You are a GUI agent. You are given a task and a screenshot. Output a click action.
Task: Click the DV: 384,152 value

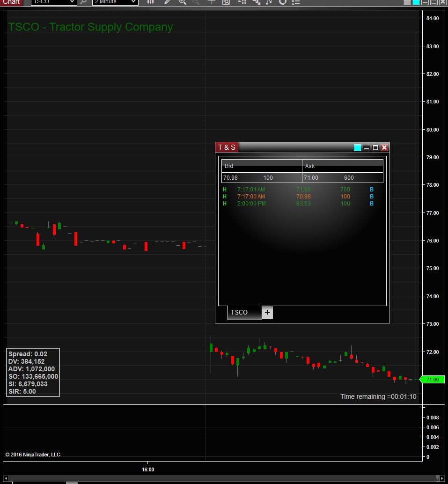[27, 361]
